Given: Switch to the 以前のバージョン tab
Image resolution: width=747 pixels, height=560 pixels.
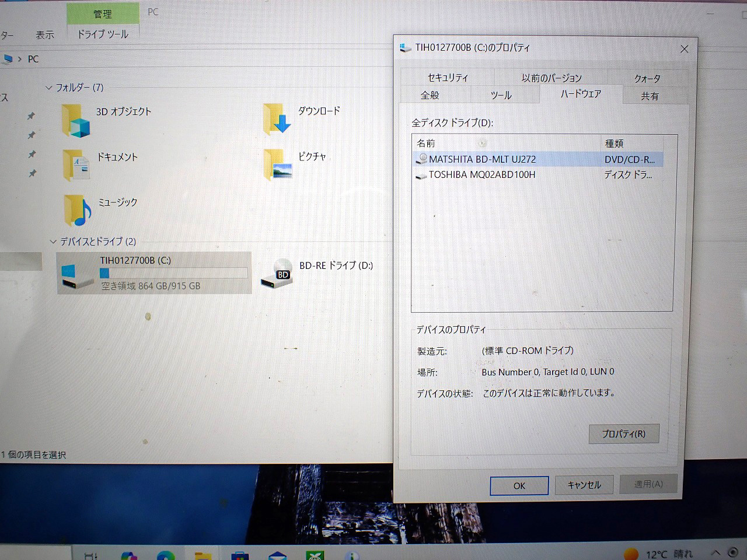Looking at the screenshot, I should 551,78.
